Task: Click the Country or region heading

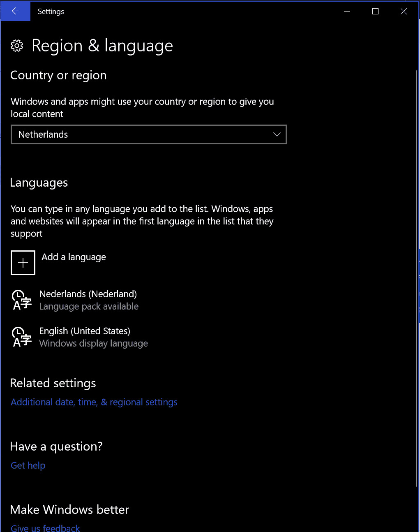Action: coord(58,75)
